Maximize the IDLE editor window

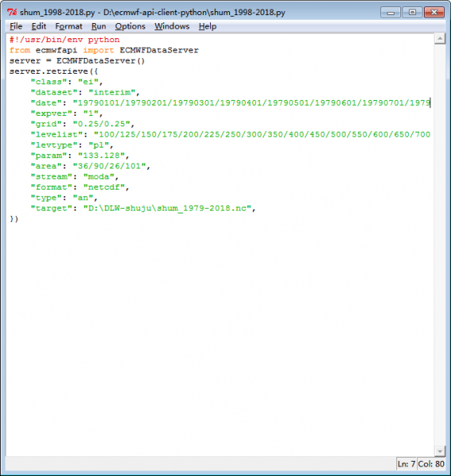(412, 13)
